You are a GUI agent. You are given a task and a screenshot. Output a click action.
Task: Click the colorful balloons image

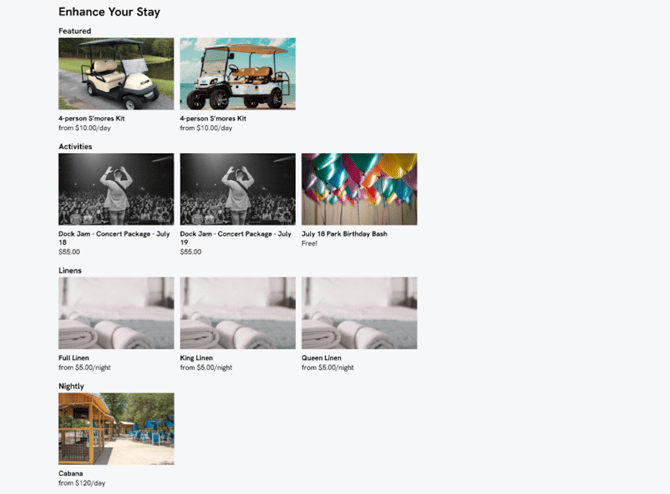359,189
